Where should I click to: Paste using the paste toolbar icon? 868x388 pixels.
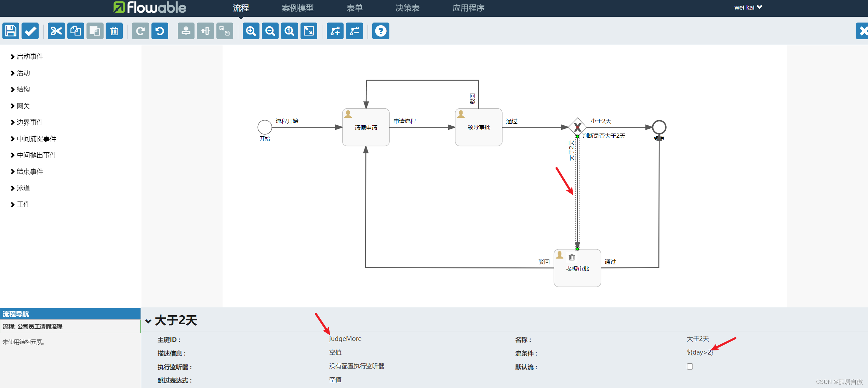95,31
